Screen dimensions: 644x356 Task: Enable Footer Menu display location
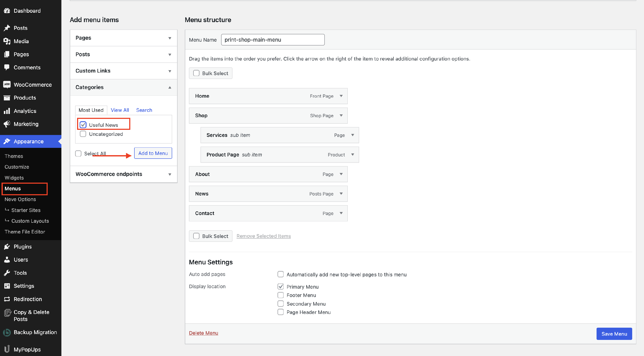281,295
